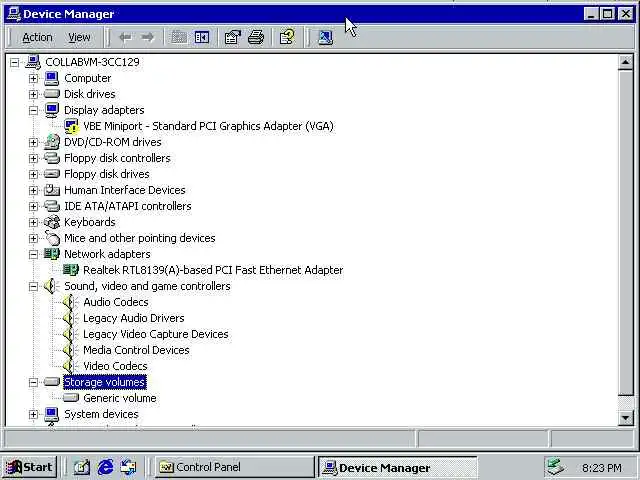Screen dimensions: 640x480
Task: Open Properties via toolbar icon
Action: pyautogui.click(x=233, y=38)
